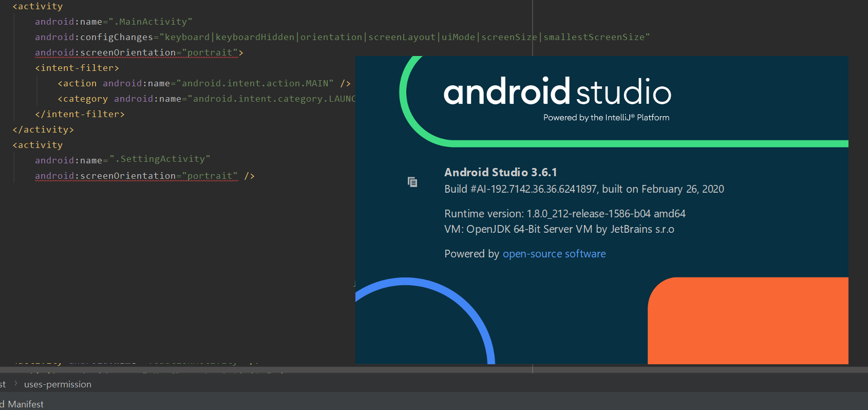Click the .MainActivity name value

(x=153, y=22)
